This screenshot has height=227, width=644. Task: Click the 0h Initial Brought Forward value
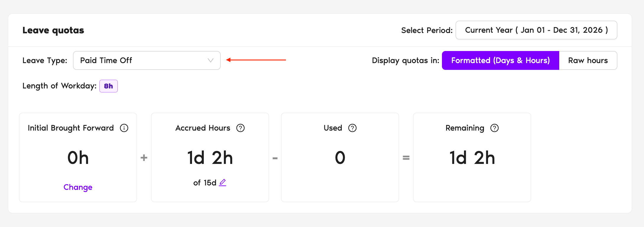(78, 158)
